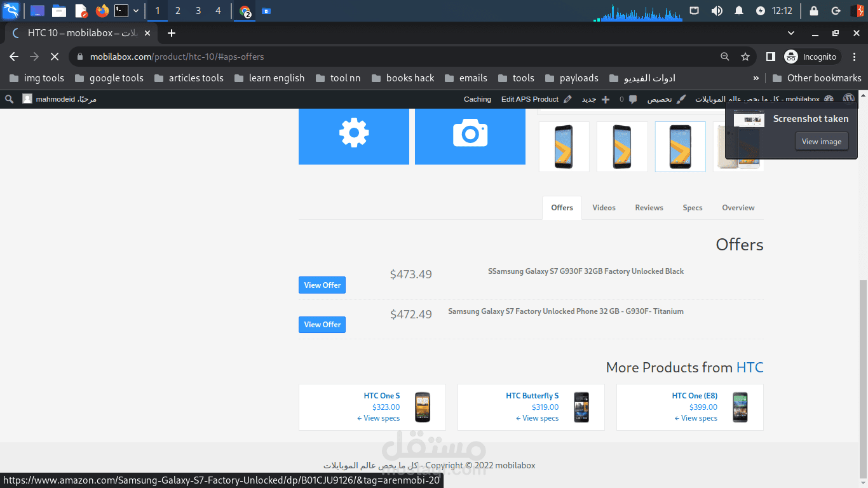The width and height of the screenshot is (868, 488).
Task: Click the new content plus item in the admin bar
Action: point(595,99)
